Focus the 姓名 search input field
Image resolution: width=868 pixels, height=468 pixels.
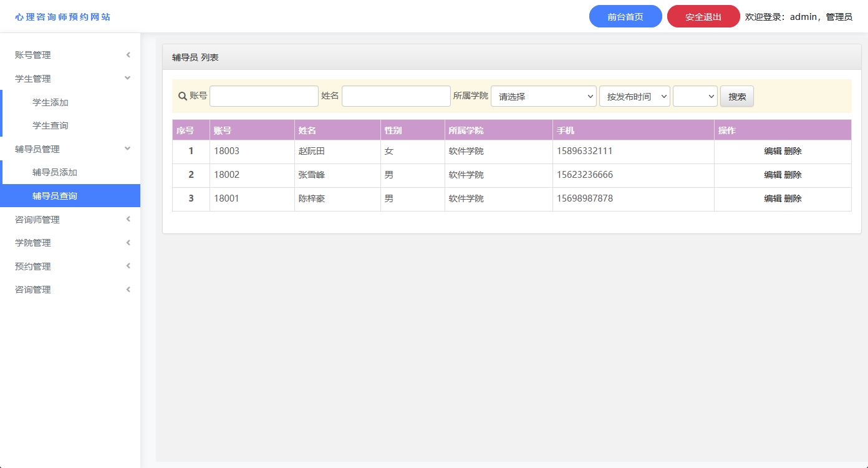396,96
